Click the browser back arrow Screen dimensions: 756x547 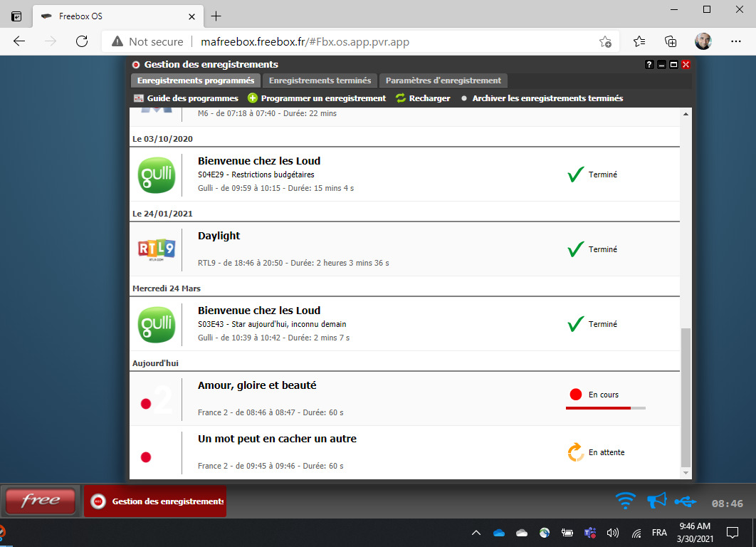19,41
